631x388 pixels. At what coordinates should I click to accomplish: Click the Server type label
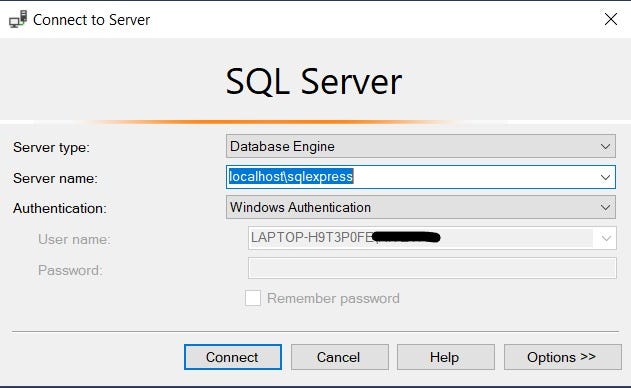(52, 147)
